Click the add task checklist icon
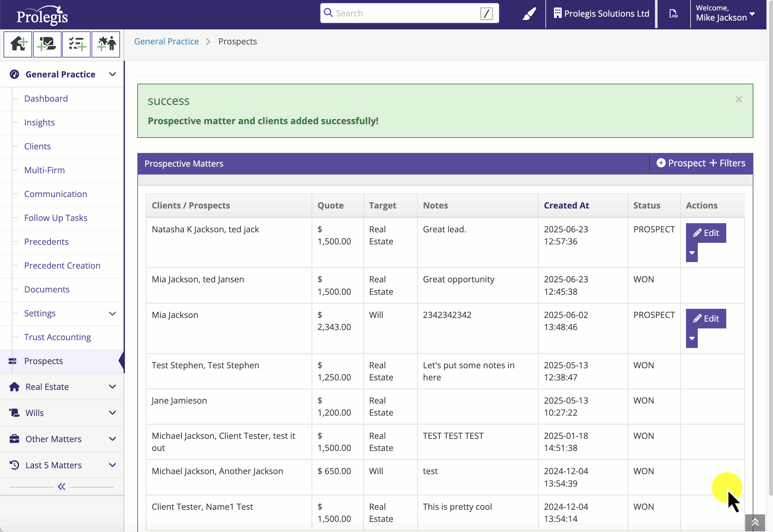This screenshot has width=773, height=532. click(77, 44)
